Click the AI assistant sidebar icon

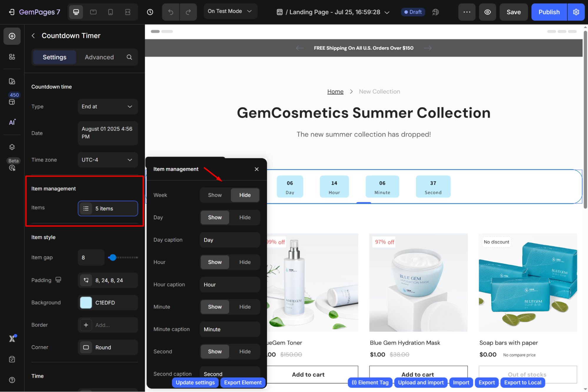12,122
